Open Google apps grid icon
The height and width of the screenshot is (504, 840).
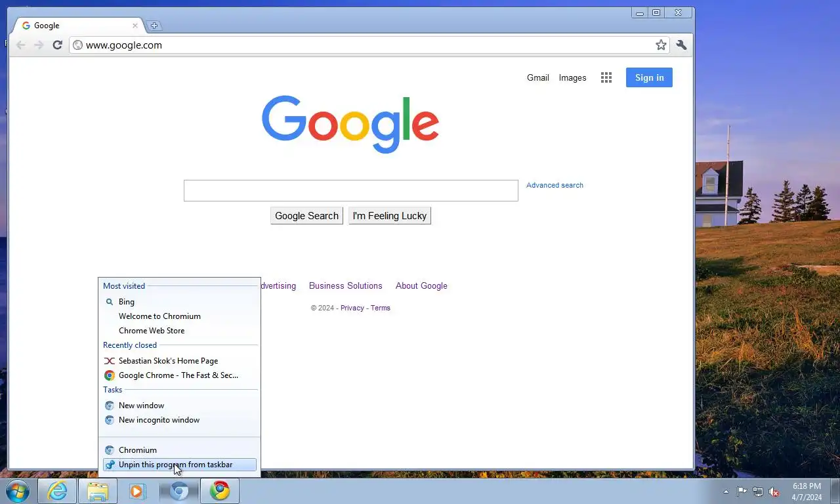606,77
